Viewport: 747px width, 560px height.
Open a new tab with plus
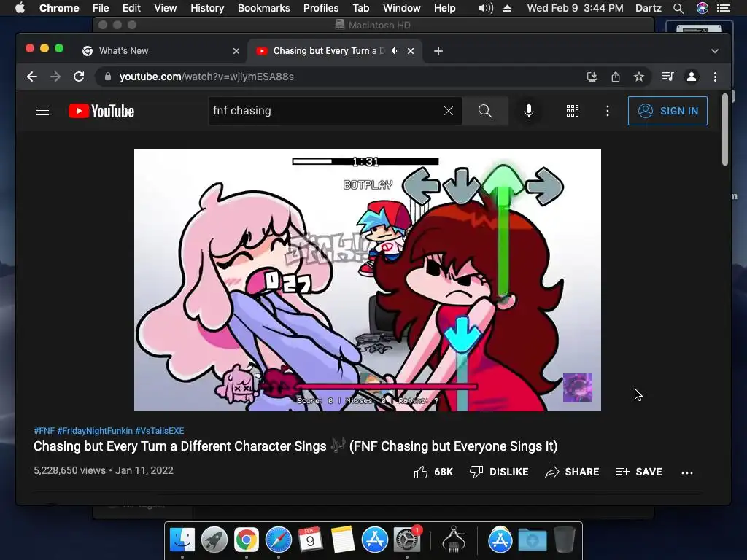pos(438,51)
